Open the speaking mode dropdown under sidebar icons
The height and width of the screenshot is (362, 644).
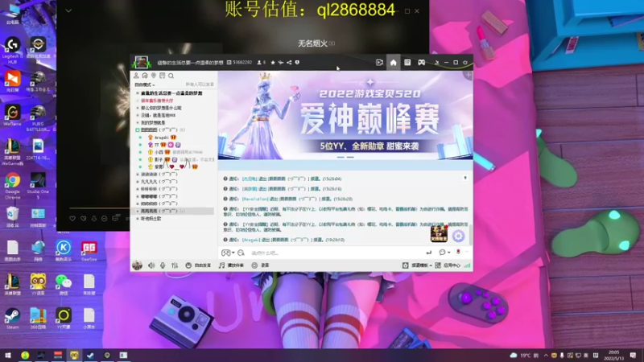pyautogui.click(x=145, y=84)
